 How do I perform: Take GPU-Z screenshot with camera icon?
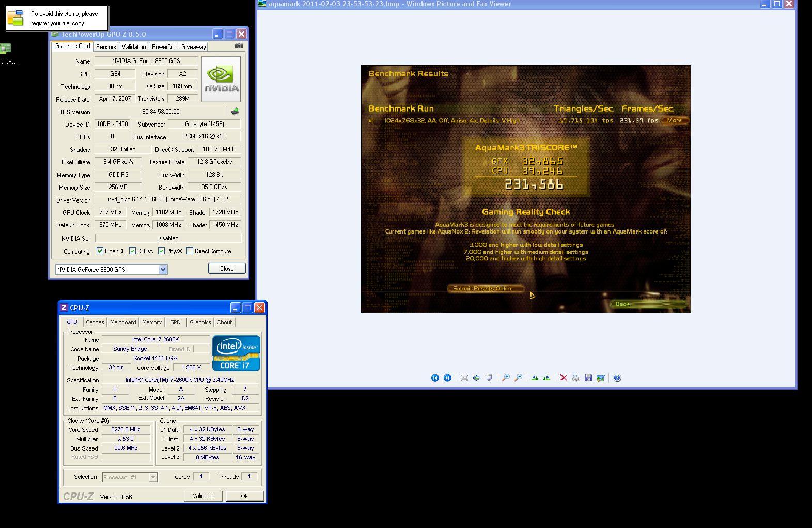tap(239, 46)
